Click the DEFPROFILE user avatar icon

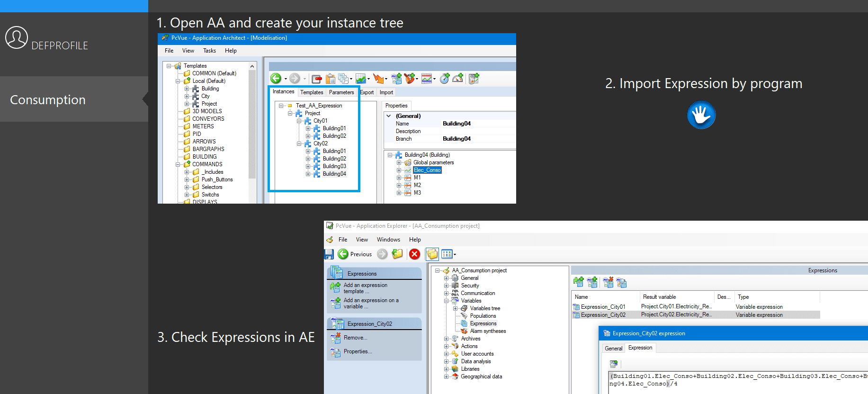coord(17,37)
